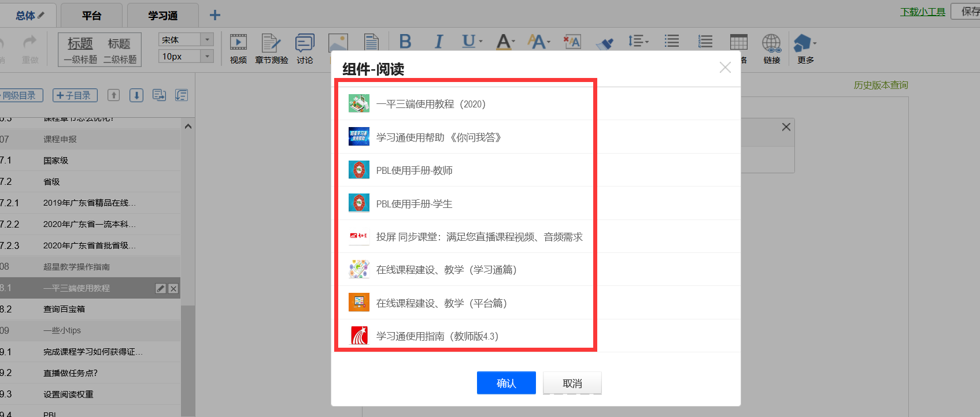Viewport: 980px width, 417px height.
Task: Expand the line spacing dropdown arrow
Action: tap(647, 42)
